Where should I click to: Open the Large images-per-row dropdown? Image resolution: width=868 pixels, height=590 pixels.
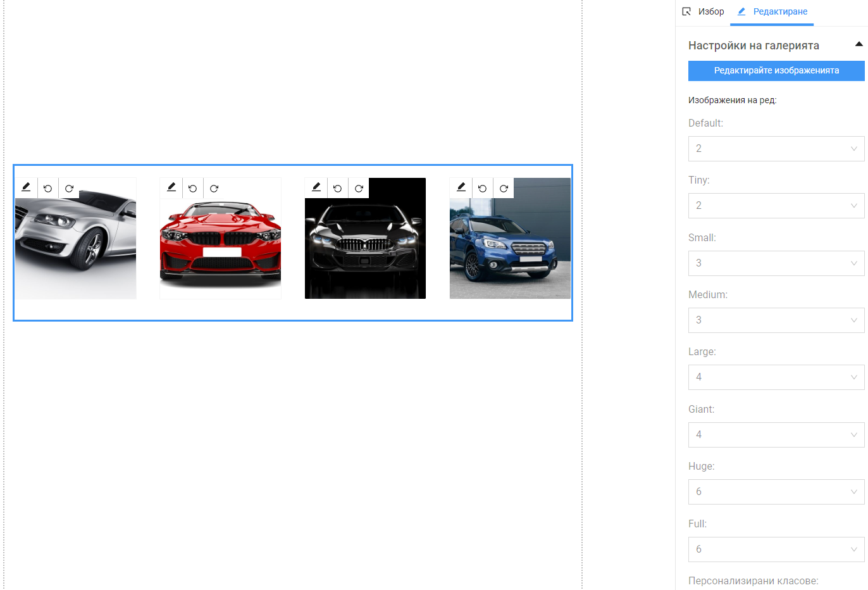pos(776,377)
